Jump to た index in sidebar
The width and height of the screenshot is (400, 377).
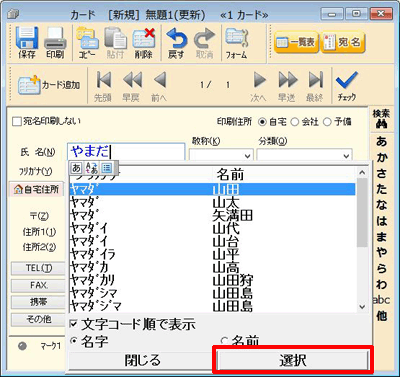tap(381, 189)
